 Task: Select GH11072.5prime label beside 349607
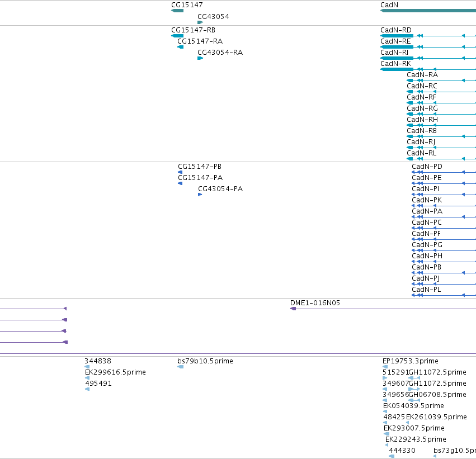(437, 384)
